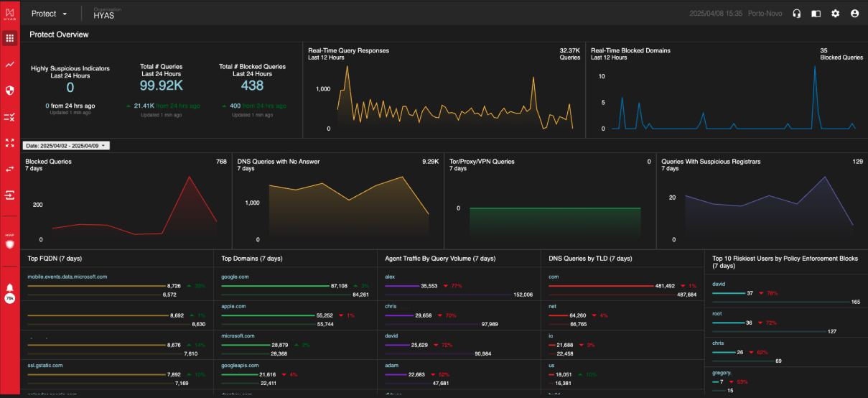Select the checklist rules sidebar icon

(x=9, y=116)
